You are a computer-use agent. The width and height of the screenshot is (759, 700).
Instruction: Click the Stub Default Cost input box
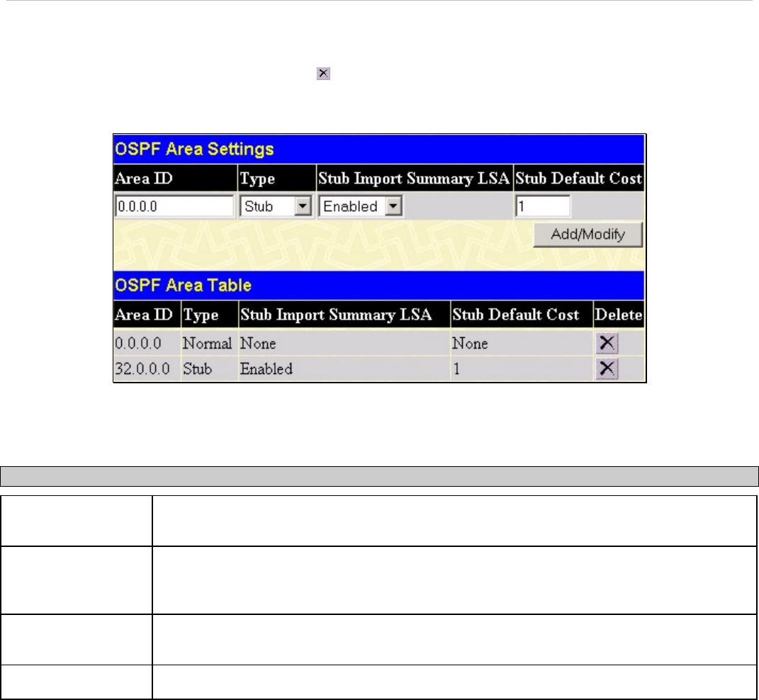(542, 207)
